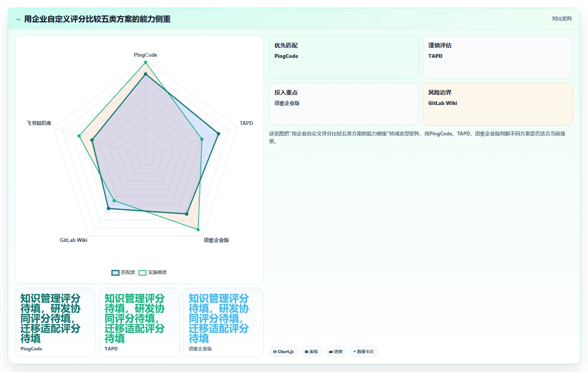This screenshot has height=372, width=588.
Task: Click the Chart.js chip label
Action: (286, 352)
